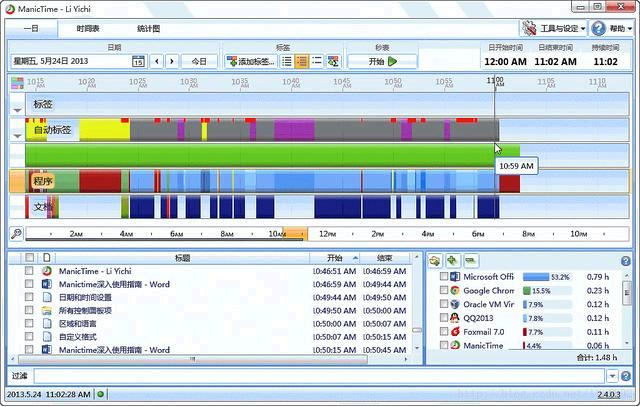Click the timeline zoom magnifier icon

point(16,233)
